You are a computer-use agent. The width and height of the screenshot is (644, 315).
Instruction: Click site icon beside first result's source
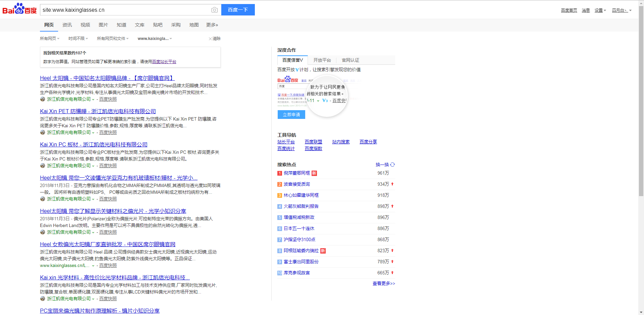[x=43, y=99]
